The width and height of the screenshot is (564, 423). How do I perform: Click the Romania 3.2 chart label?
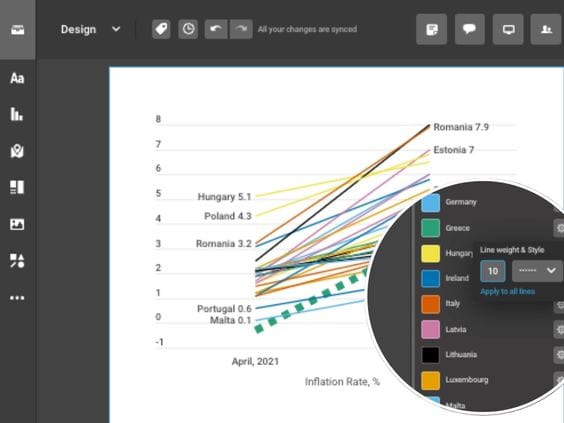pos(224,244)
